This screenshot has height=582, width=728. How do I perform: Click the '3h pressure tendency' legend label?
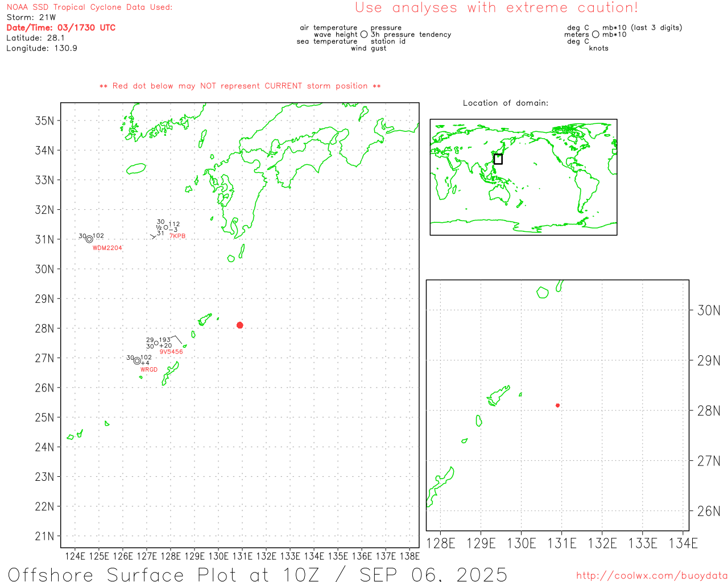pos(411,35)
